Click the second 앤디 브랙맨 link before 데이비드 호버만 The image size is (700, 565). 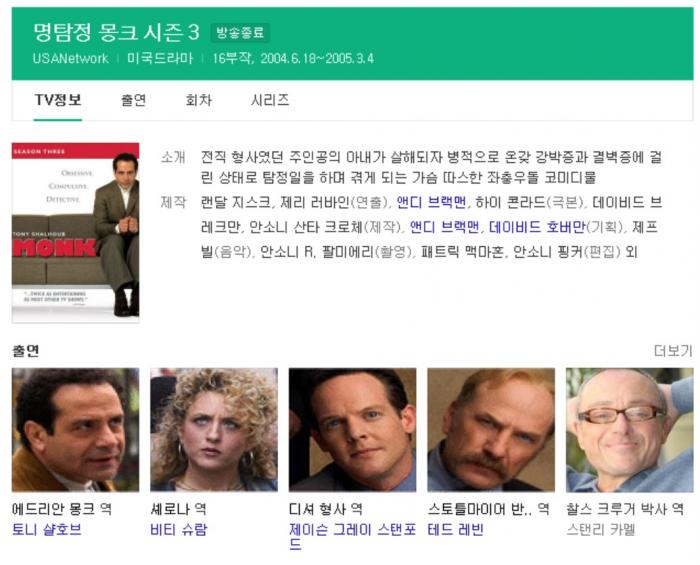(445, 227)
